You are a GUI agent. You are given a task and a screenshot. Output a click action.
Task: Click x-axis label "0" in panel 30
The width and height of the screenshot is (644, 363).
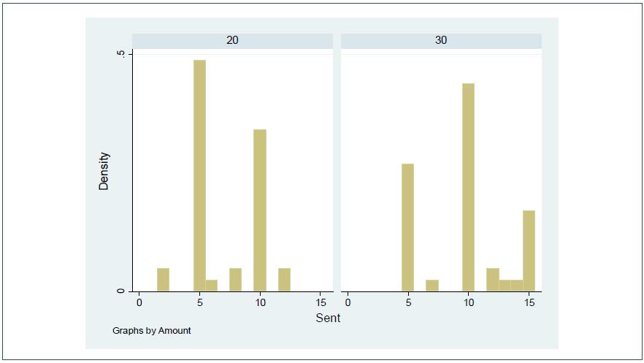click(x=348, y=302)
